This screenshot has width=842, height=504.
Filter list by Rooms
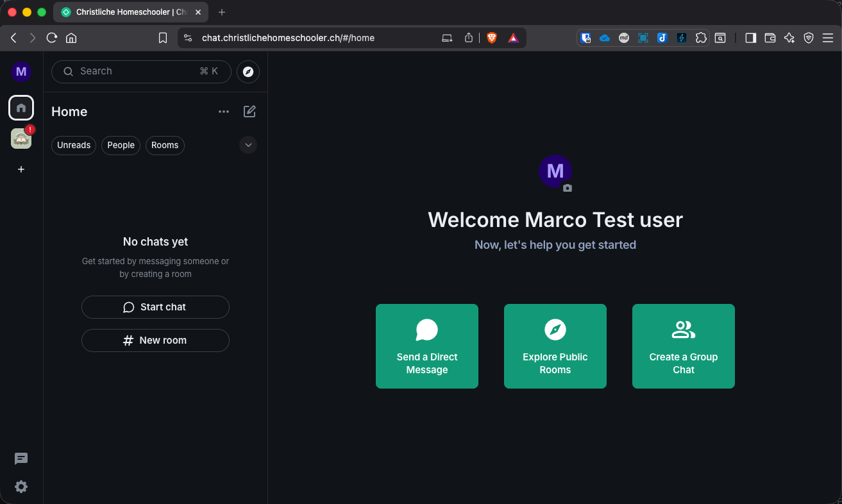point(165,146)
